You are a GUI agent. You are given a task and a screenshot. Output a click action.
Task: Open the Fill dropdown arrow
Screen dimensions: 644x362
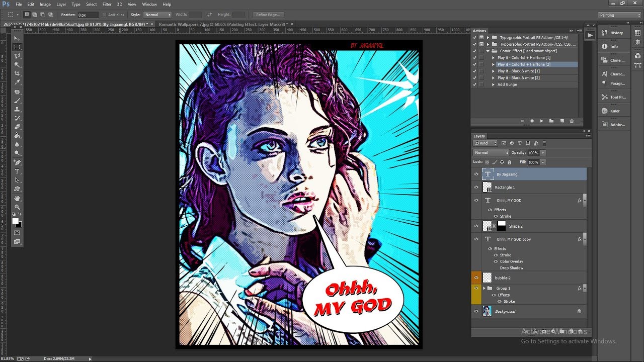coord(542,162)
